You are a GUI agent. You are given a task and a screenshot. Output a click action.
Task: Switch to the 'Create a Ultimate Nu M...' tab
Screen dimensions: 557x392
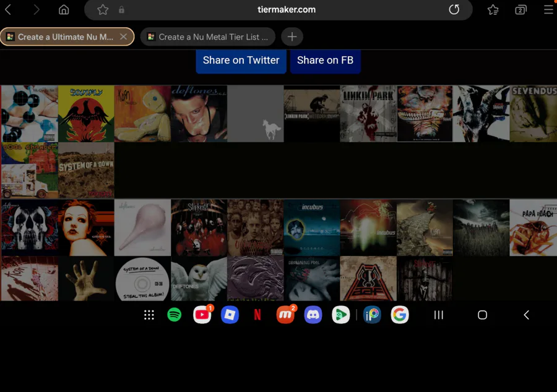point(67,37)
